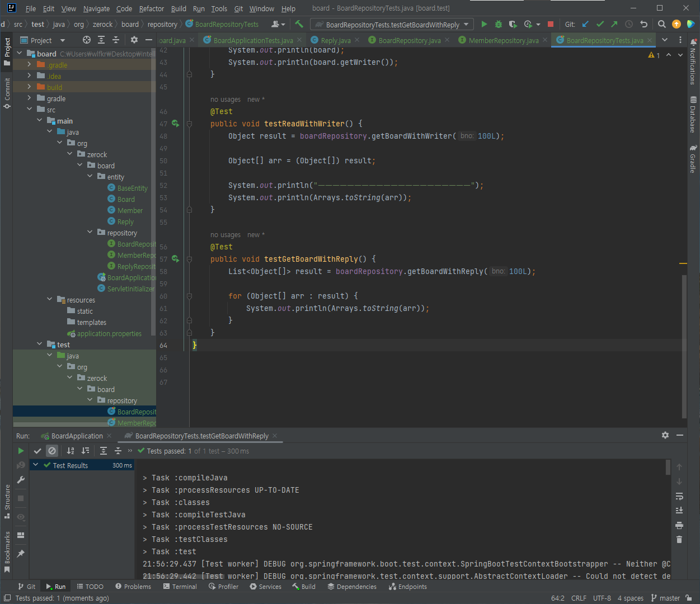Switch to BoardRepository.java editor tab
Screen dimensions: 700x604
[x=409, y=40]
